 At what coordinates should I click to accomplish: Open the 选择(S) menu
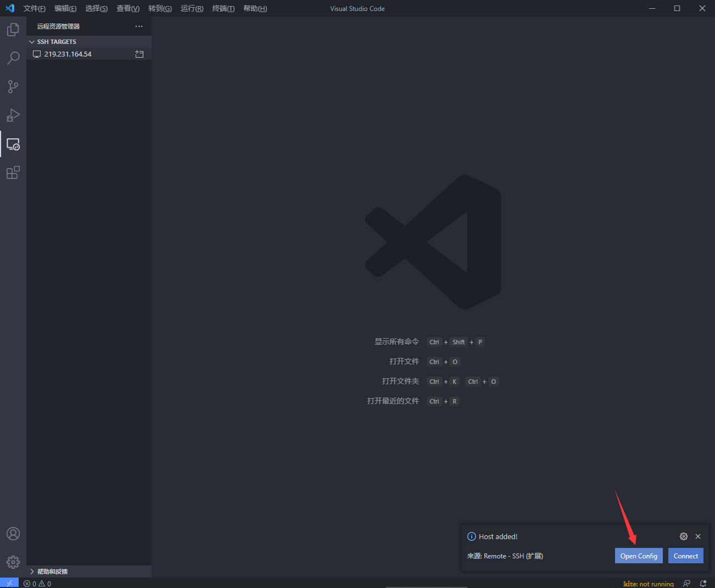(x=97, y=8)
